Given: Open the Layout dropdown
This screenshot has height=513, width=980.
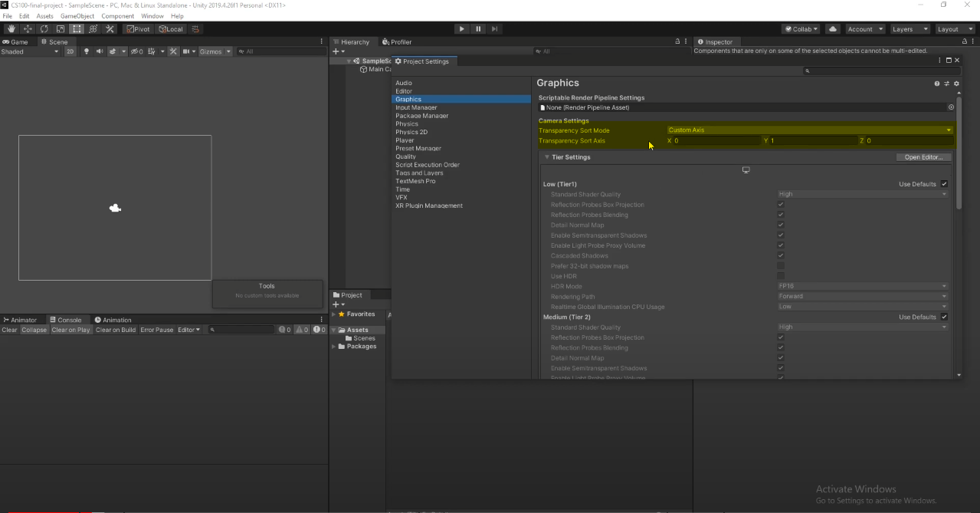Looking at the screenshot, I should point(954,29).
